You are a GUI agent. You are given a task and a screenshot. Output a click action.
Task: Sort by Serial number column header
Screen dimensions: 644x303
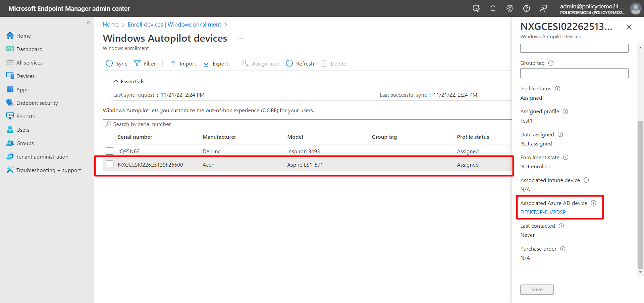coord(135,137)
